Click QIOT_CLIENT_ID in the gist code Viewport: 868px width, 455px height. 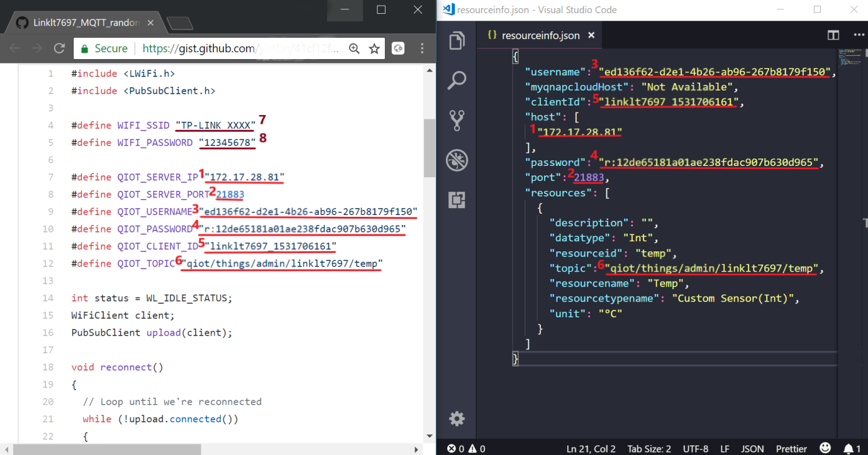pyautogui.click(x=158, y=246)
